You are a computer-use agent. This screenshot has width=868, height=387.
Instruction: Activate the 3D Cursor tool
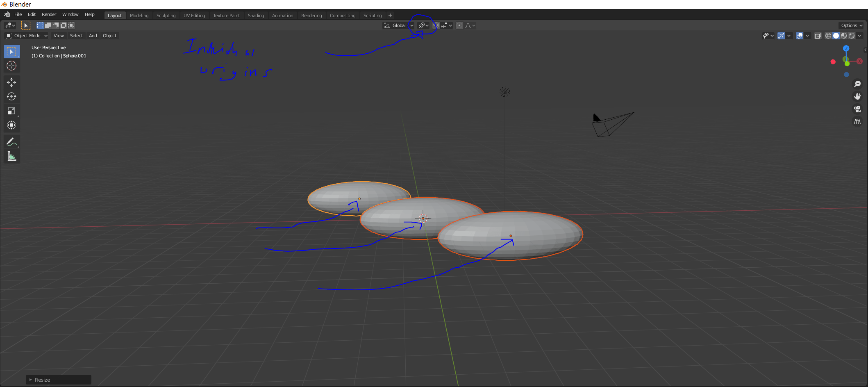(11, 66)
